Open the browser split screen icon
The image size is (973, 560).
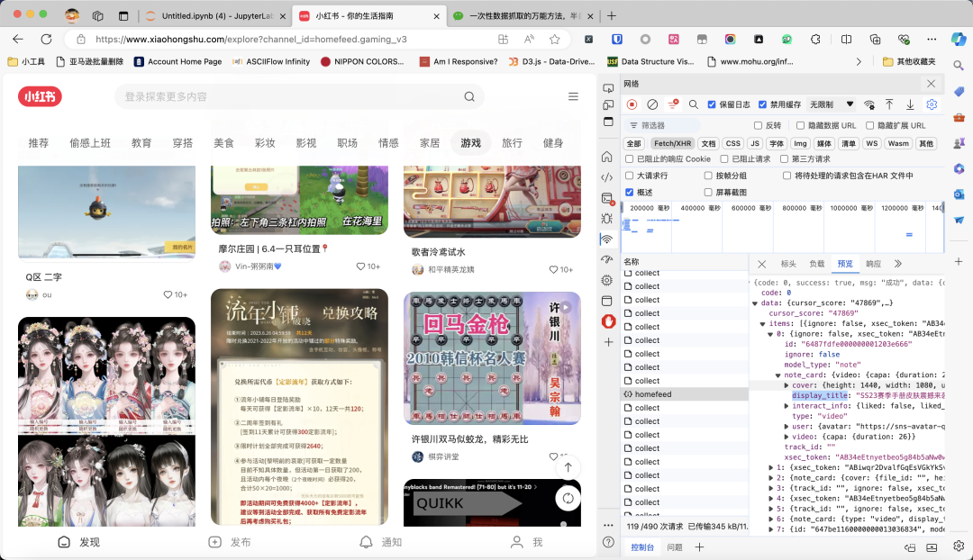846,39
